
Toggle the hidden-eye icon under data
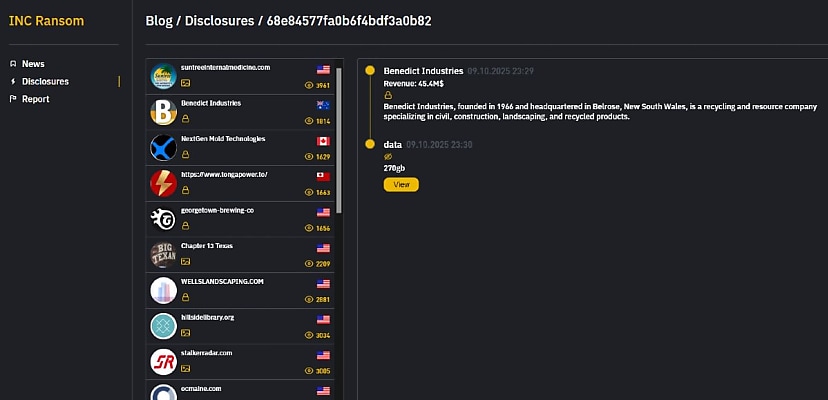click(x=388, y=157)
